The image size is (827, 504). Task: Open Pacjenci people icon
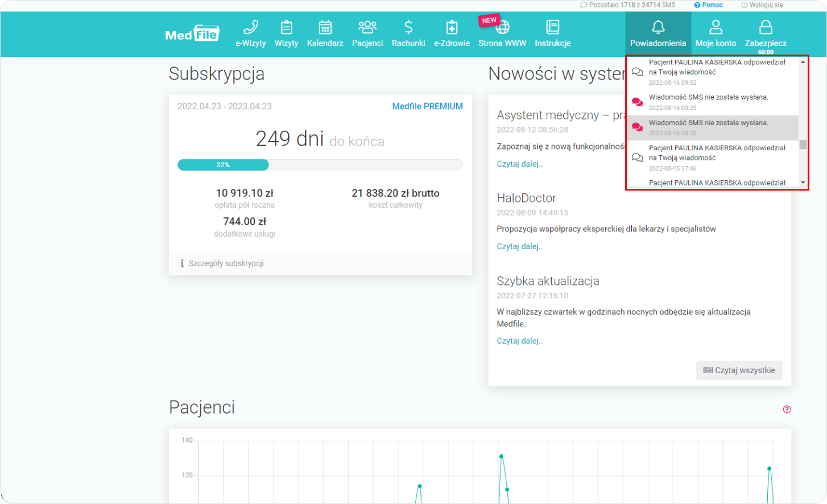click(x=367, y=27)
